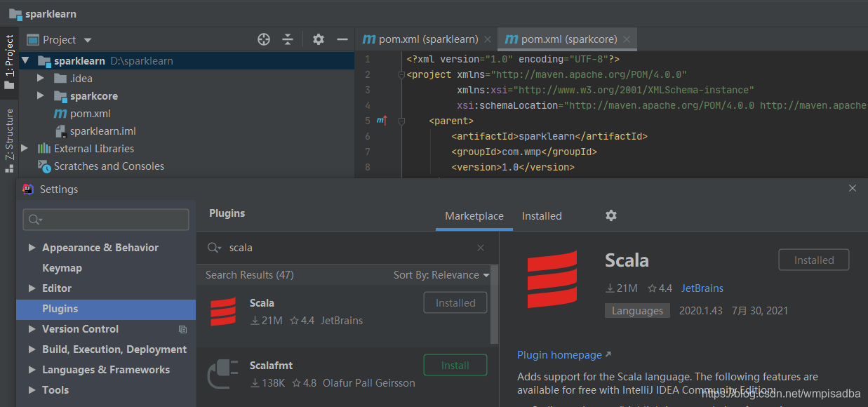Open the Z: Structure side tool window
Image resolution: width=868 pixels, height=407 pixels.
point(9,140)
